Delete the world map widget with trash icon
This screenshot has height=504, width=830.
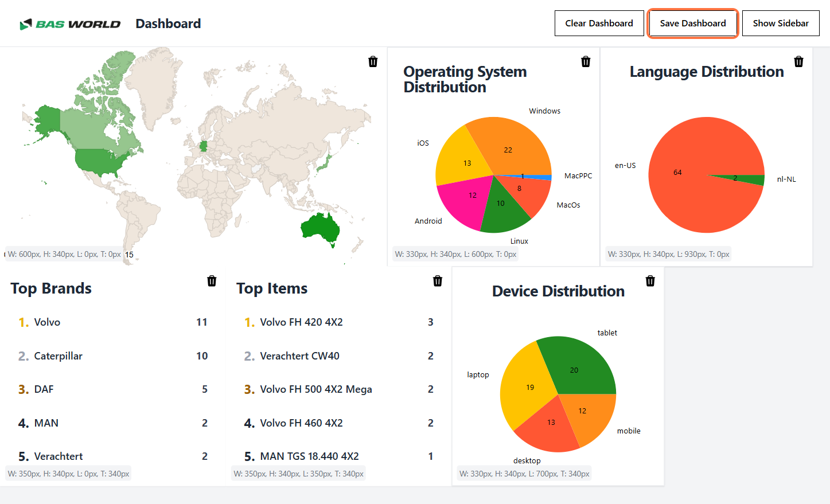point(373,61)
